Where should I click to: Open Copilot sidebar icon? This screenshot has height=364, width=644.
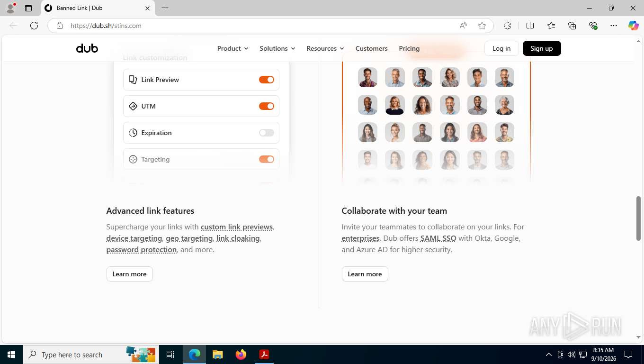[633, 26]
